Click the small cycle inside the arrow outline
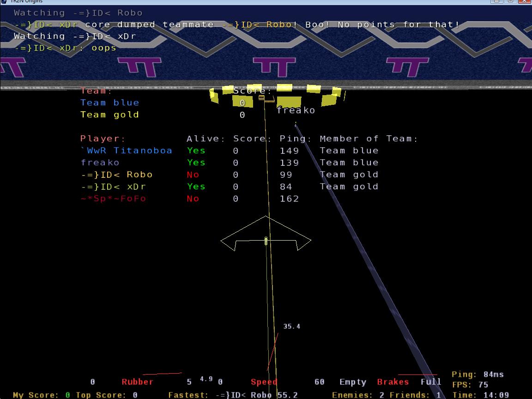 tap(266, 241)
